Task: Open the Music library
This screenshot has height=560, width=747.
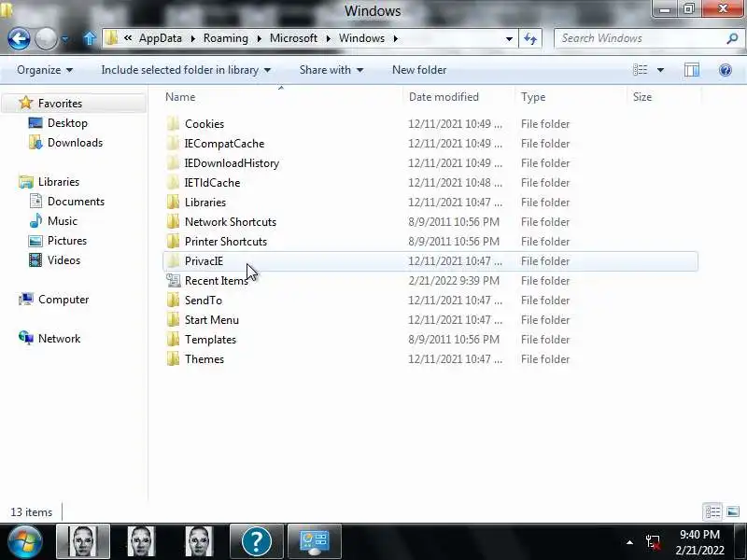Action: 62,221
